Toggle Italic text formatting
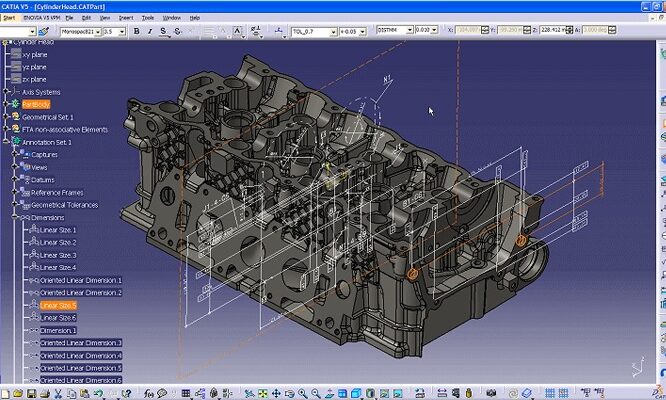Image resolution: width=666 pixels, height=400 pixels. tap(150, 31)
